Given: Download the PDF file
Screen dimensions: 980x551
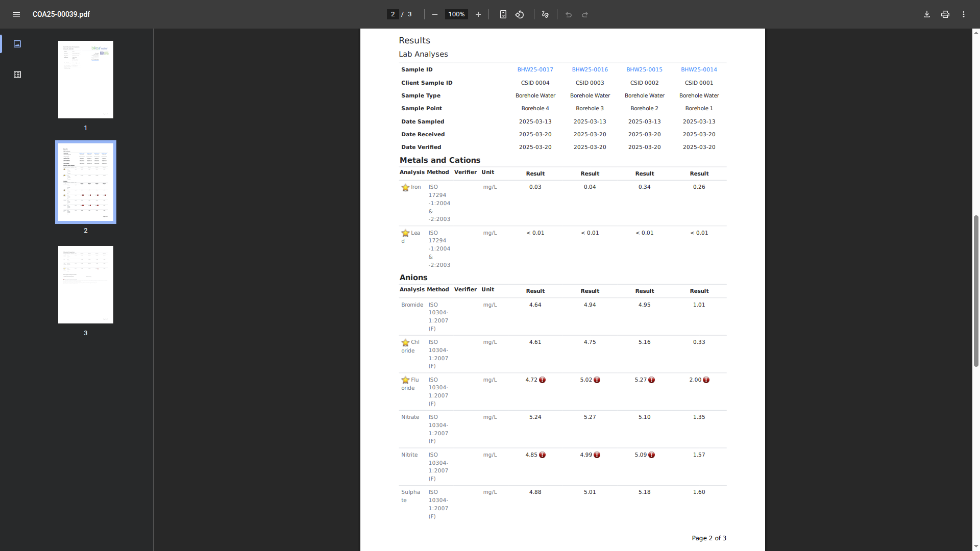Looking at the screenshot, I should point(927,14).
